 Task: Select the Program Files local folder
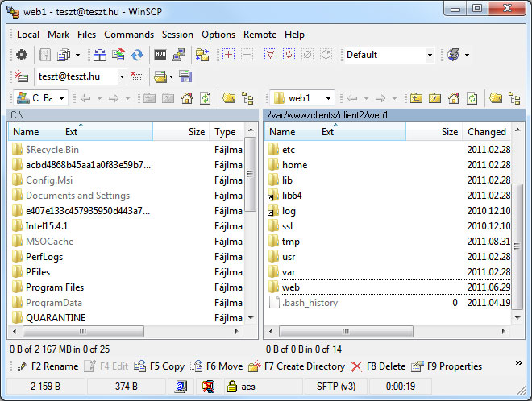pyautogui.click(x=55, y=287)
